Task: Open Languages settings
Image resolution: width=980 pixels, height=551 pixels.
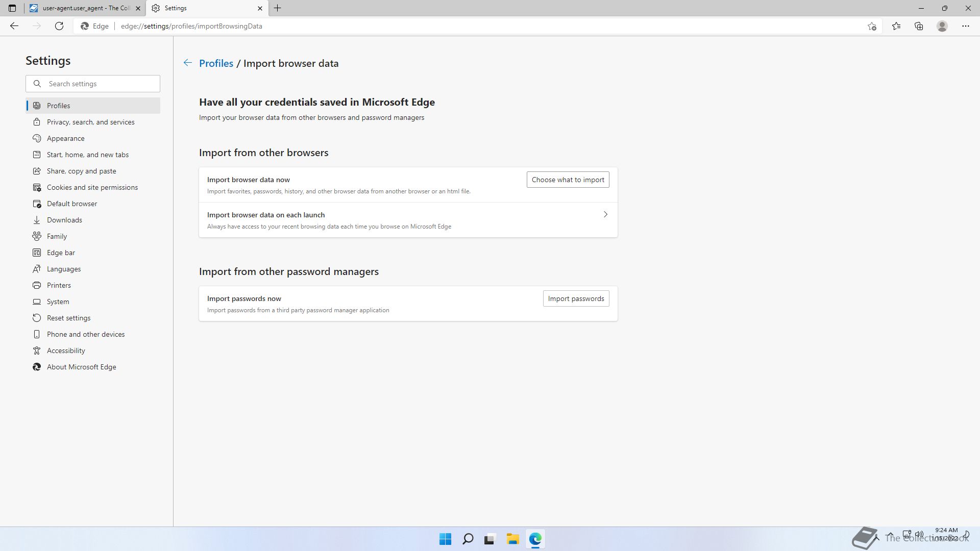Action: pyautogui.click(x=93, y=269)
